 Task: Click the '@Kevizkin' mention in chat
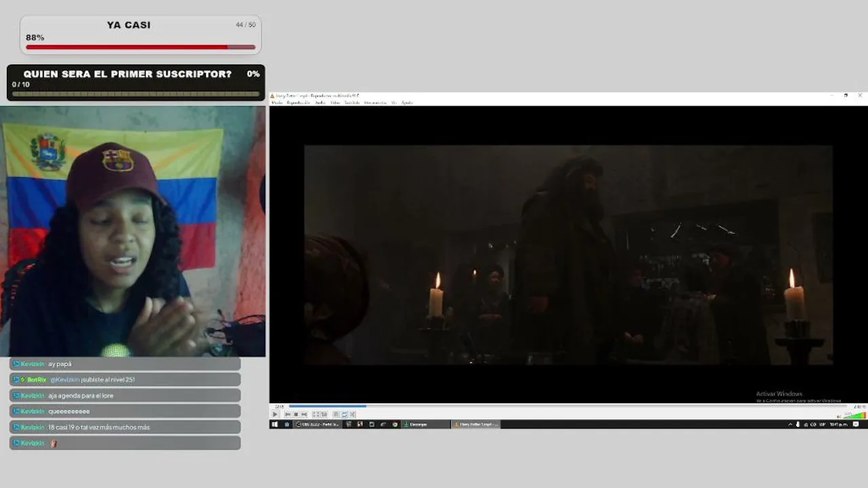coord(64,380)
